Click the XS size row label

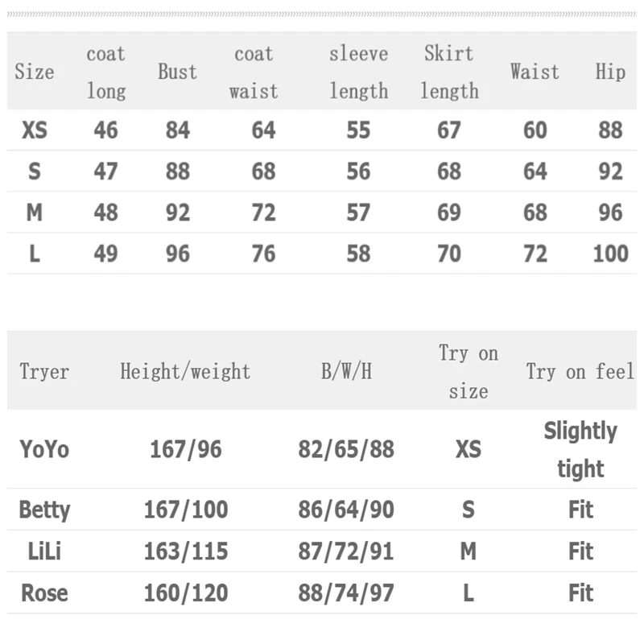[35, 130]
